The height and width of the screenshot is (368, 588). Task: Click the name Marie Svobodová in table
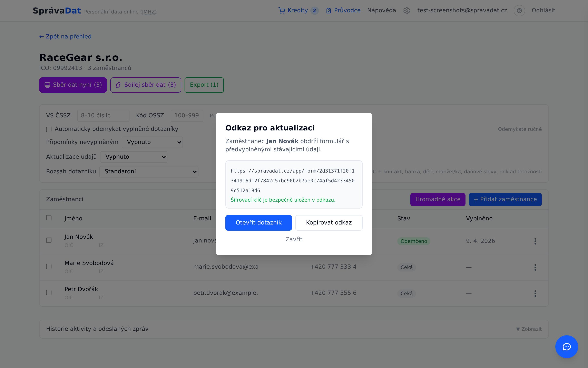pyautogui.click(x=89, y=263)
